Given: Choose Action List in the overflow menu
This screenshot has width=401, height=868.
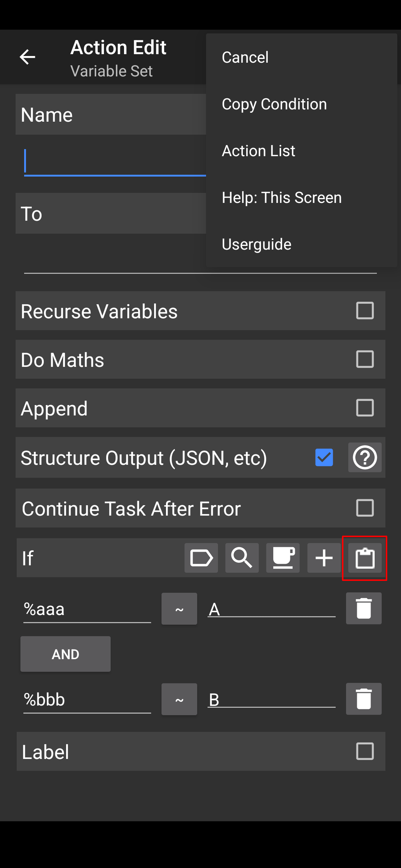Looking at the screenshot, I should [258, 151].
